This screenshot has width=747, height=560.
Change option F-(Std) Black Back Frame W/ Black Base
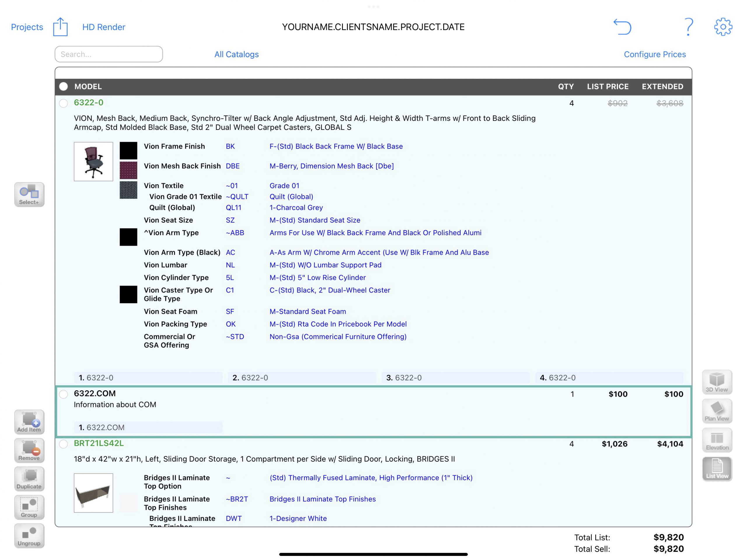tap(336, 146)
